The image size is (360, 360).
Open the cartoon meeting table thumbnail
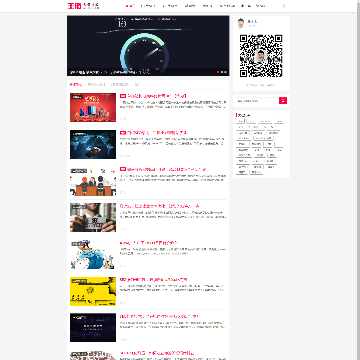(x=93, y=181)
